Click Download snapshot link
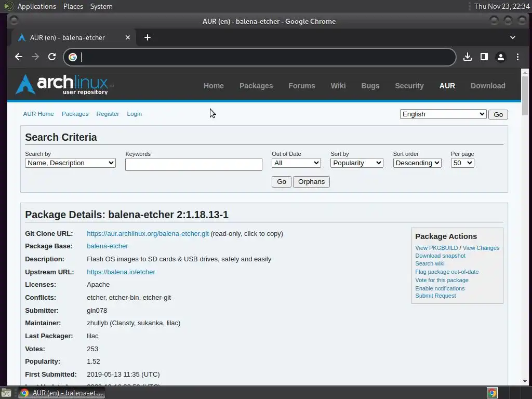Image resolution: width=532 pixels, height=399 pixels. click(440, 256)
